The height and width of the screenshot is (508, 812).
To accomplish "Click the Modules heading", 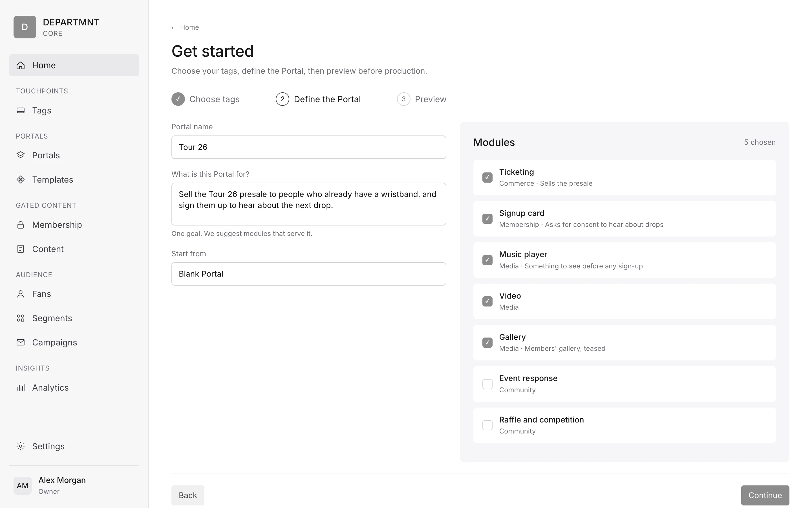I will coord(494,143).
